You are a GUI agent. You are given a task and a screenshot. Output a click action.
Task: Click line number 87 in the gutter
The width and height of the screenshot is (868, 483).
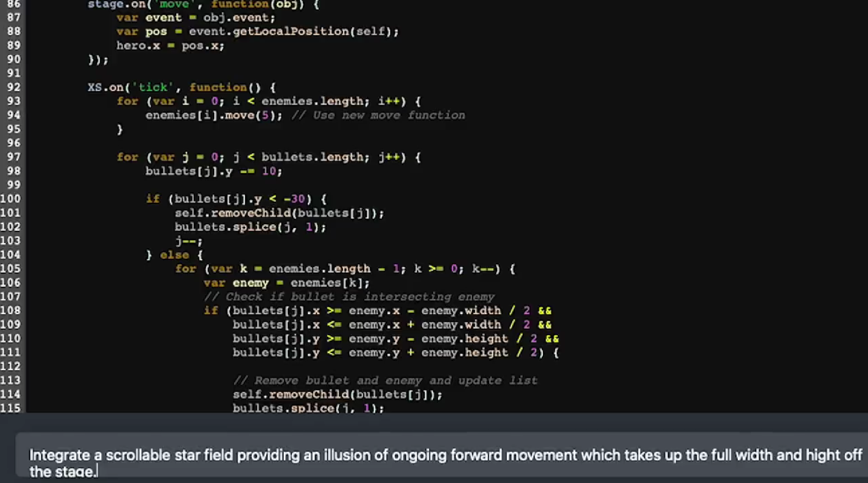pos(14,18)
